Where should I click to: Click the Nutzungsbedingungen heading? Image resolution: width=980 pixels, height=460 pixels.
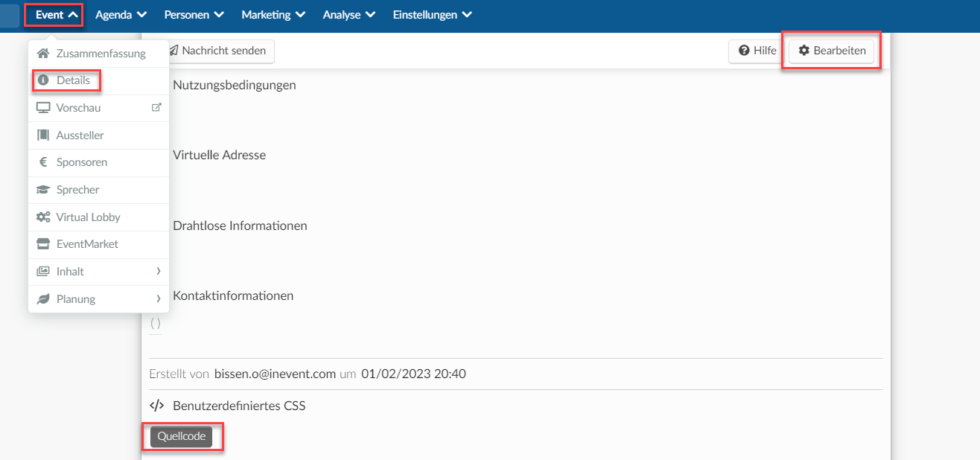pyautogui.click(x=235, y=85)
